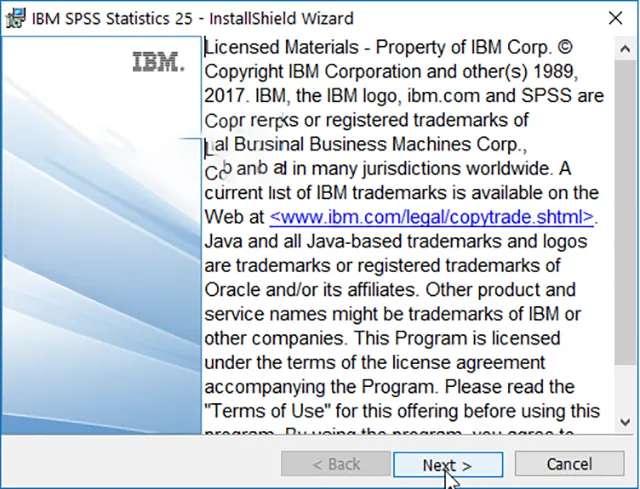
Task: Click the InstallShield installer icon in title bar
Action: pyautogui.click(x=15, y=17)
